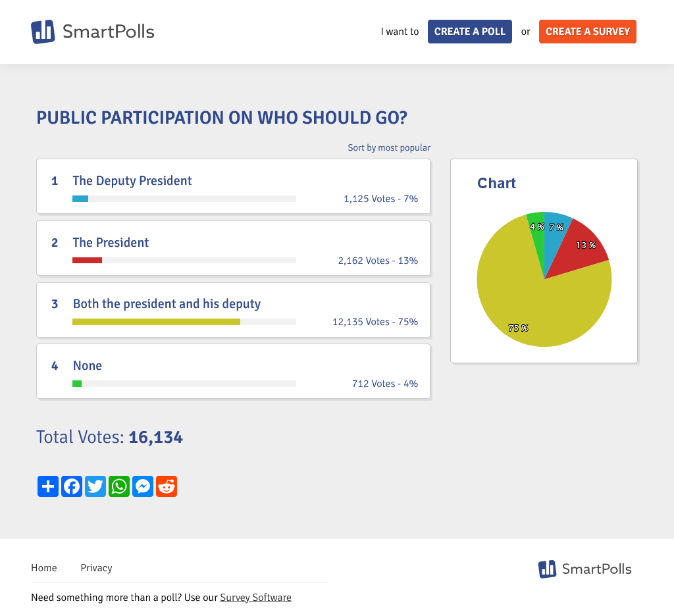Image resolution: width=674 pixels, height=616 pixels.
Task: Follow the Survey Software link
Action: (255, 598)
